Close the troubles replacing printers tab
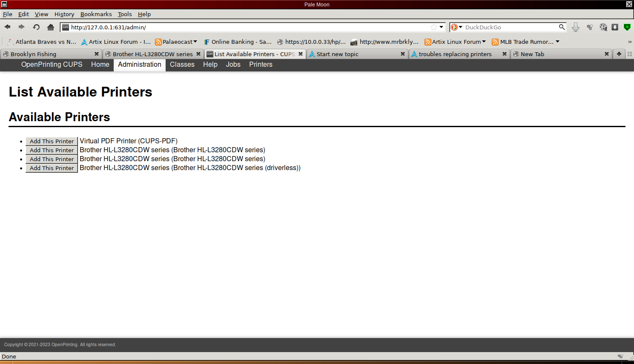The image size is (634, 364). point(504,54)
